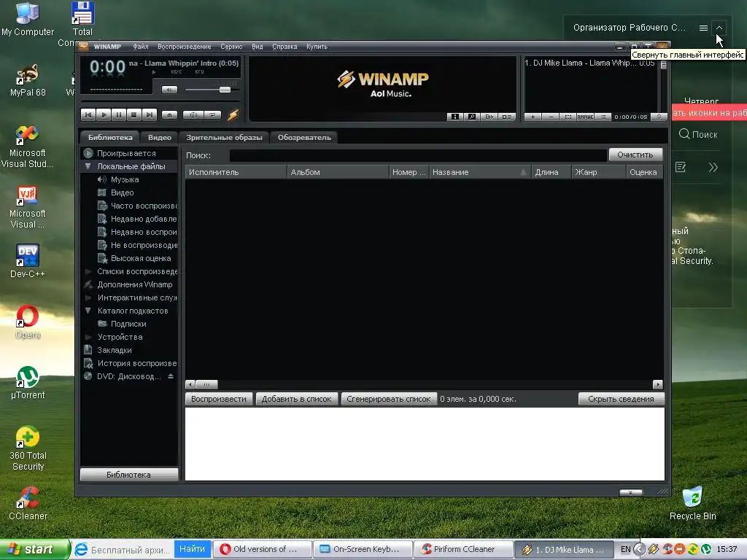Select Музыка in the library tree

click(x=125, y=179)
